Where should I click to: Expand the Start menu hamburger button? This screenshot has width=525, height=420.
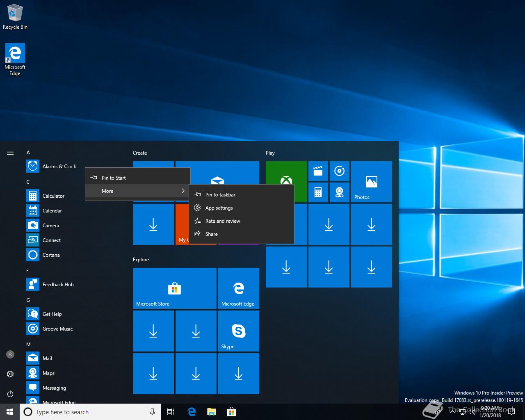[x=10, y=153]
